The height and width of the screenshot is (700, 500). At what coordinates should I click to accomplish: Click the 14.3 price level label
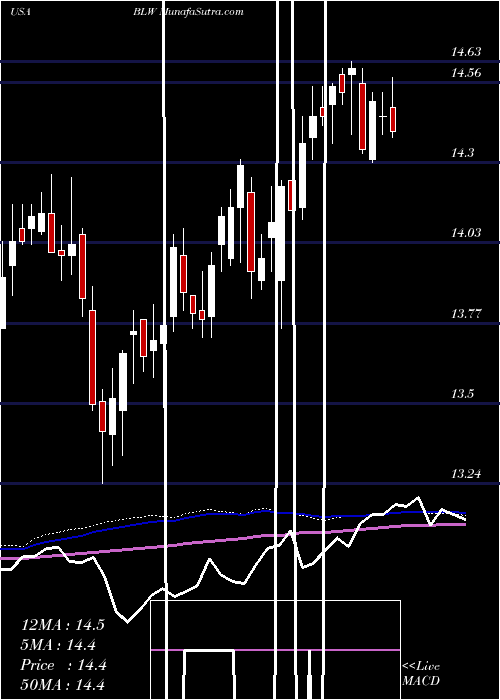tap(462, 153)
